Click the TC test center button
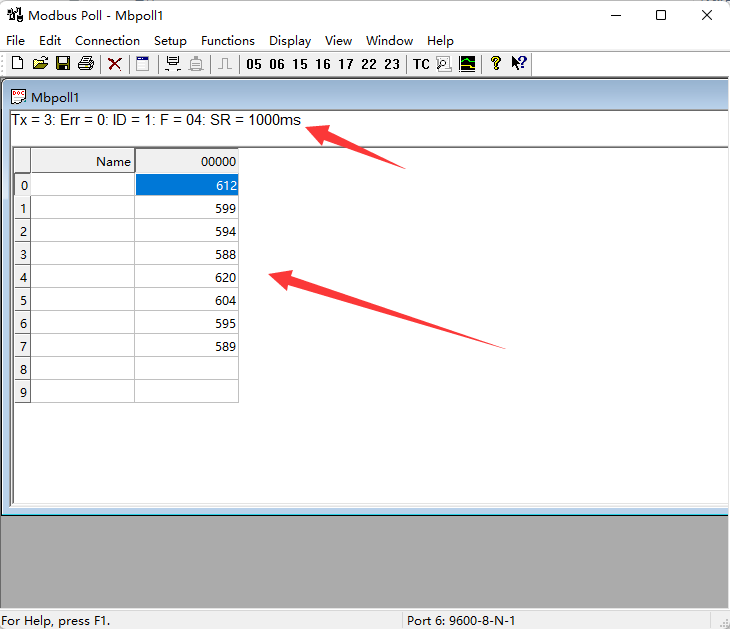The image size is (730, 629). pos(421,64)
